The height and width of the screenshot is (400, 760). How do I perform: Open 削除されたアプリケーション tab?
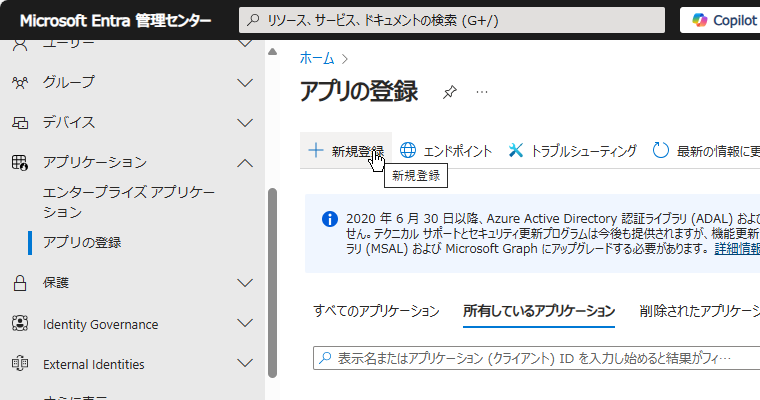coord(699,311)
